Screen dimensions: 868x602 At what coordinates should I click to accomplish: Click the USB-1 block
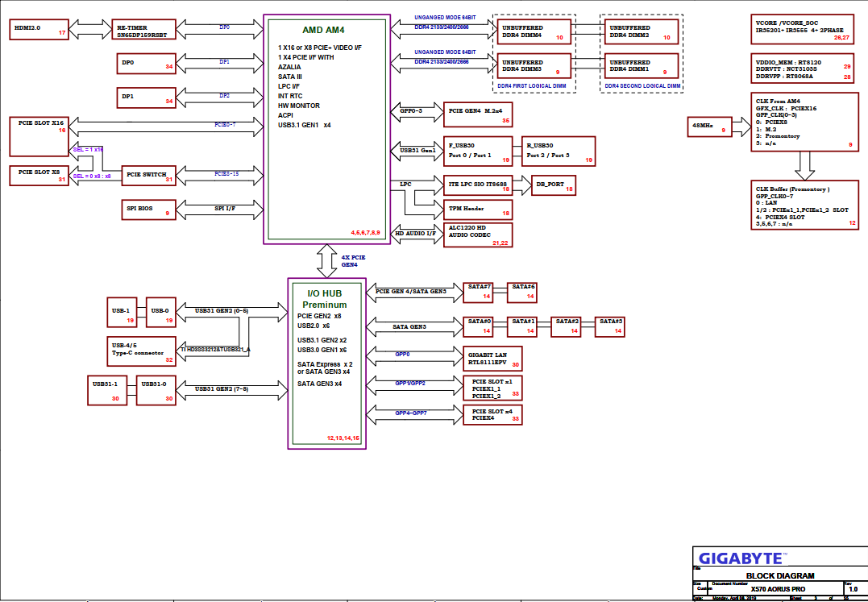(122, 312)
